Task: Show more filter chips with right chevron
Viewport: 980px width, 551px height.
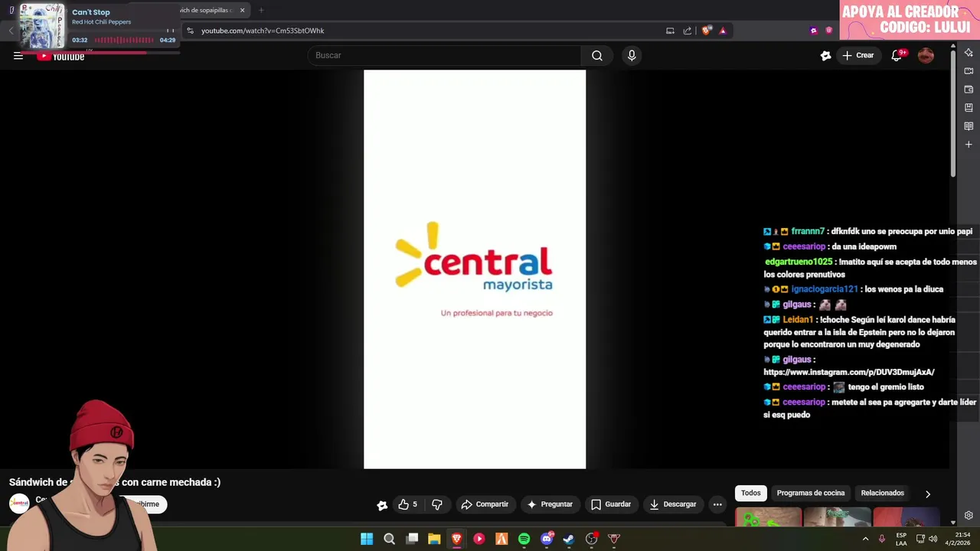Action: pos(928,494)
